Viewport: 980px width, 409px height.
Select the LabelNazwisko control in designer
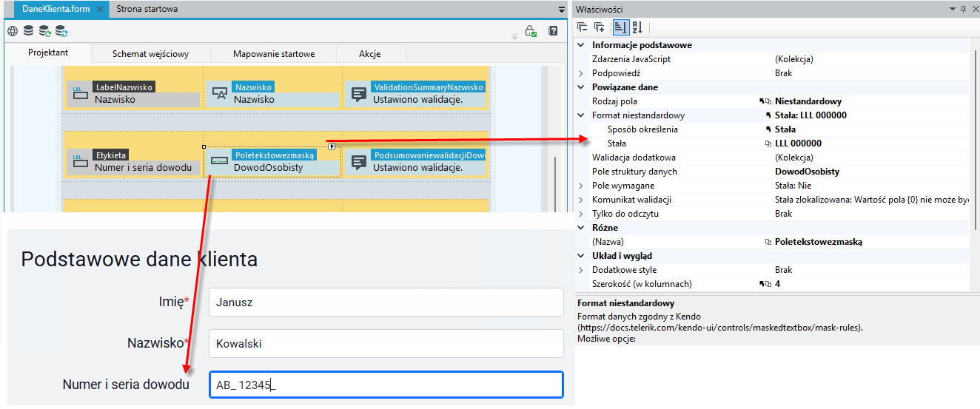[x=133, y=93]
